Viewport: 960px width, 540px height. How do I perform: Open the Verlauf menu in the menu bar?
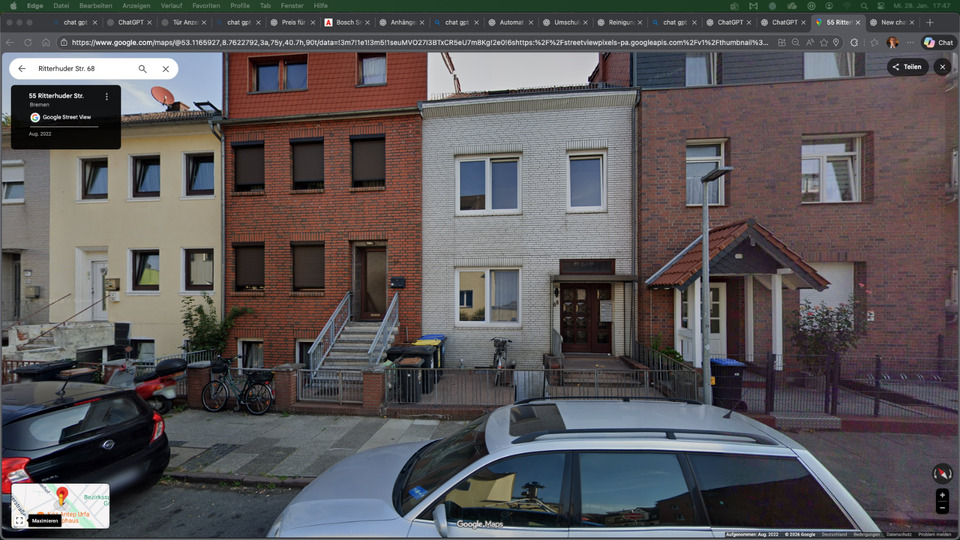pos(171,5)
